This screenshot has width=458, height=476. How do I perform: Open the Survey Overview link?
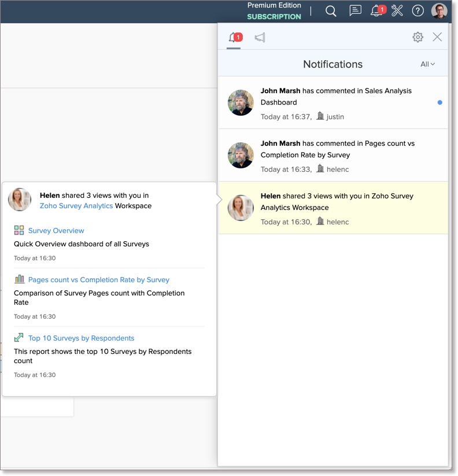[x=56, y=231]
